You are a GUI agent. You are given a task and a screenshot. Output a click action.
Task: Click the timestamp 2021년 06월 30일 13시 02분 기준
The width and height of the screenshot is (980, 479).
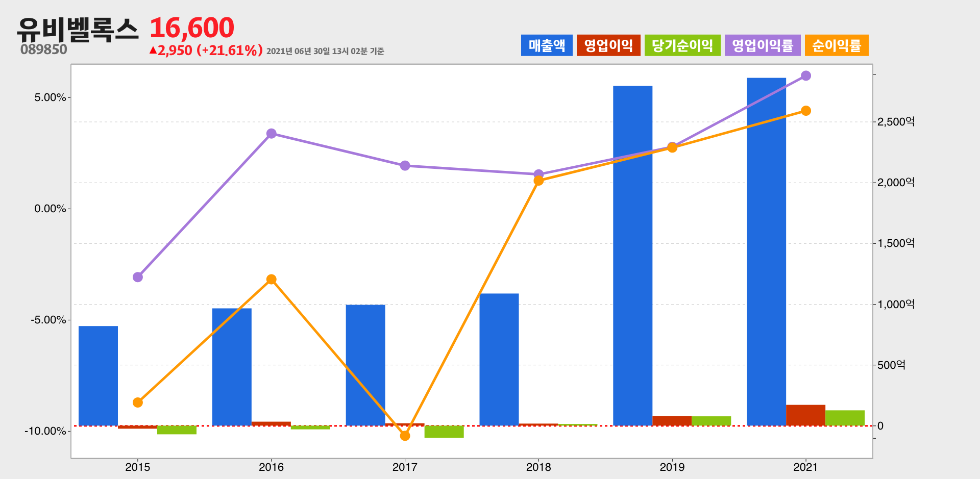[325, 51]
